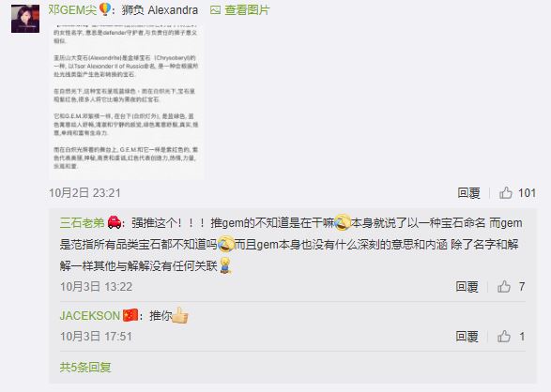This screenshot has height=392, width=551.
Task: Click the balloon badge beside 邓GEM尖
Action: click(105, 9)
